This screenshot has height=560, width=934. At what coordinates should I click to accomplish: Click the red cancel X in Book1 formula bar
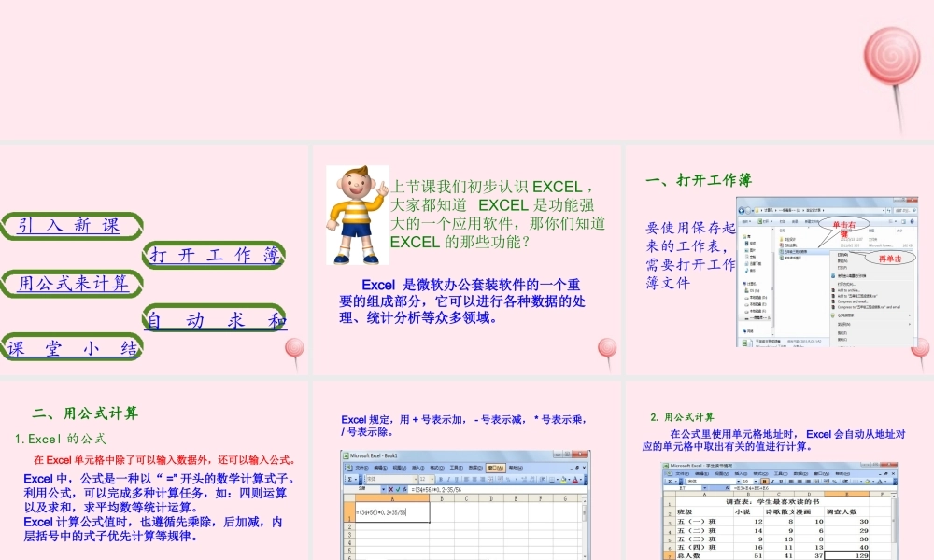pos(390,489)
